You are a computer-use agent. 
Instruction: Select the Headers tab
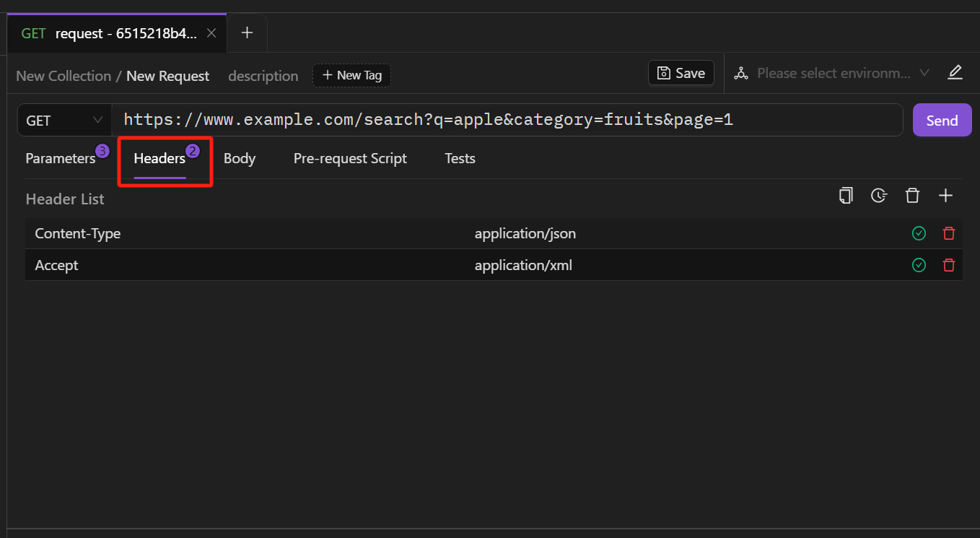[x=159, y=158]
